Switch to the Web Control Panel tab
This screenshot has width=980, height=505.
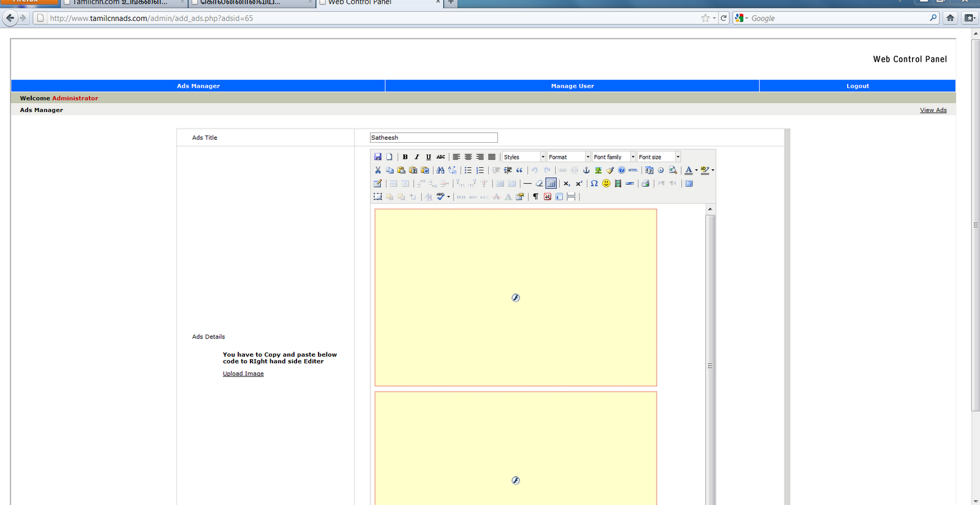[380, 2]
